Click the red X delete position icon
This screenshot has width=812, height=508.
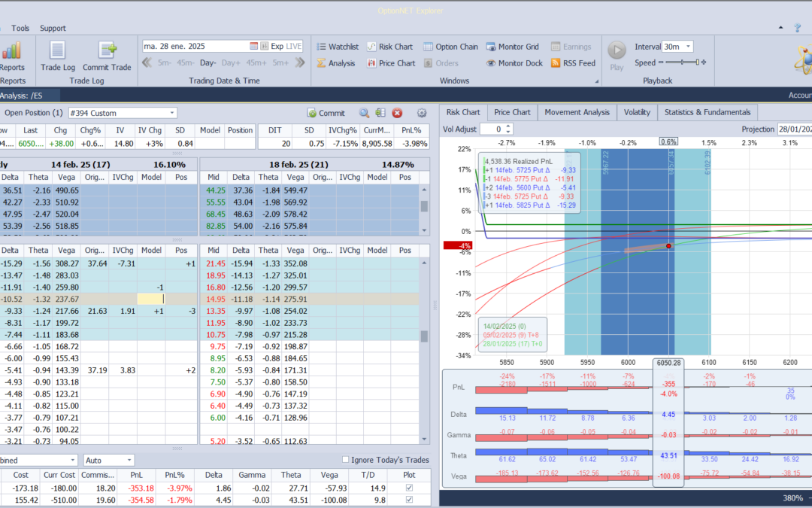(397, 113)
